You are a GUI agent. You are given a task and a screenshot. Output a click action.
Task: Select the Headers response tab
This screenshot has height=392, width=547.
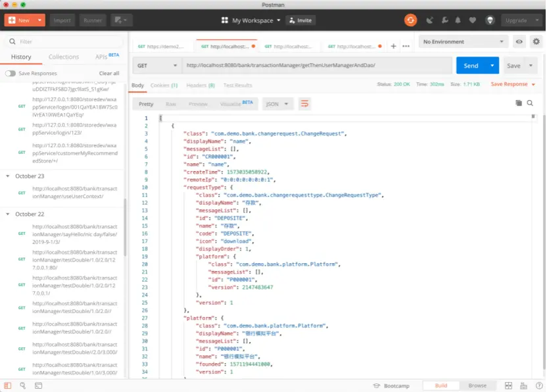(201, 85)
